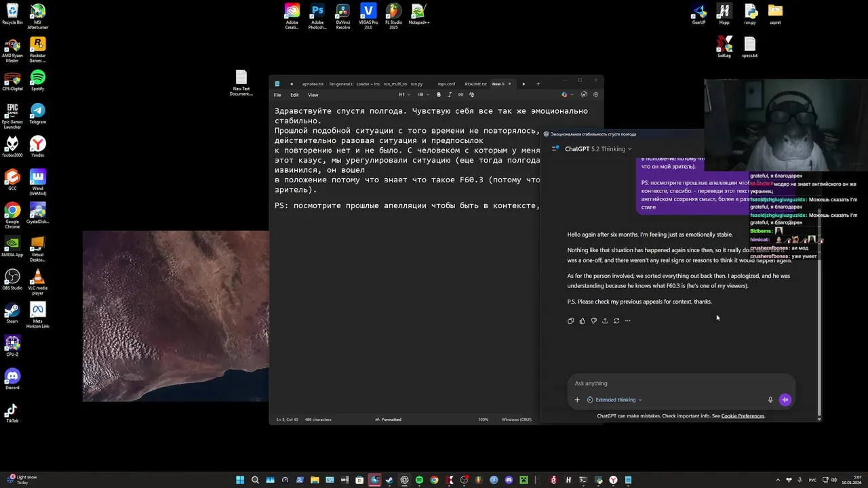
Task: Open Notepad Edit menu
Action: 294,95
